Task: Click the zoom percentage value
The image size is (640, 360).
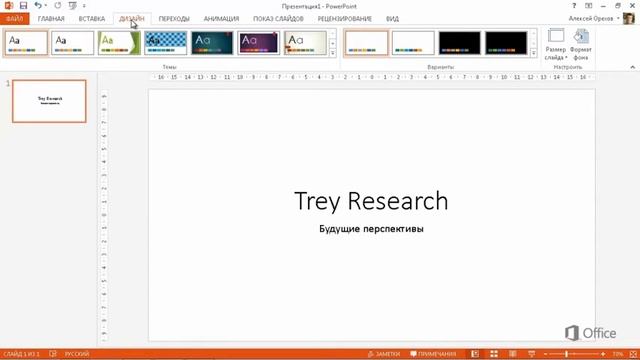Action: pyautogui.click(x=617, y=354)
